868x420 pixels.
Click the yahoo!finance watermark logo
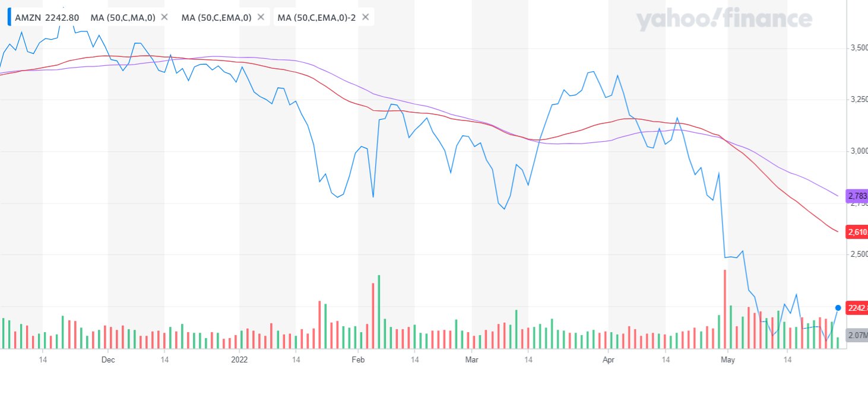(x=724, y=20)
